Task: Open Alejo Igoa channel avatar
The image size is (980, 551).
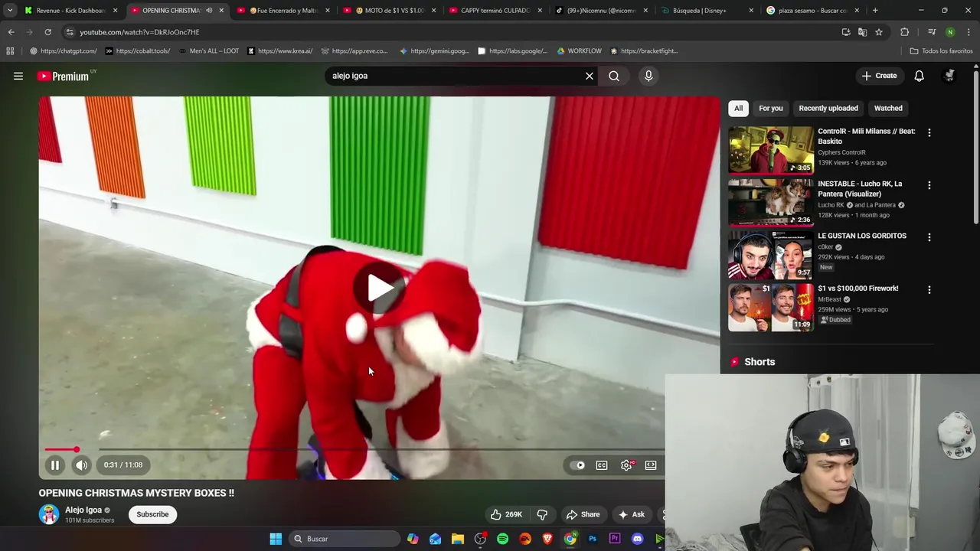Action: click(49, 514)
